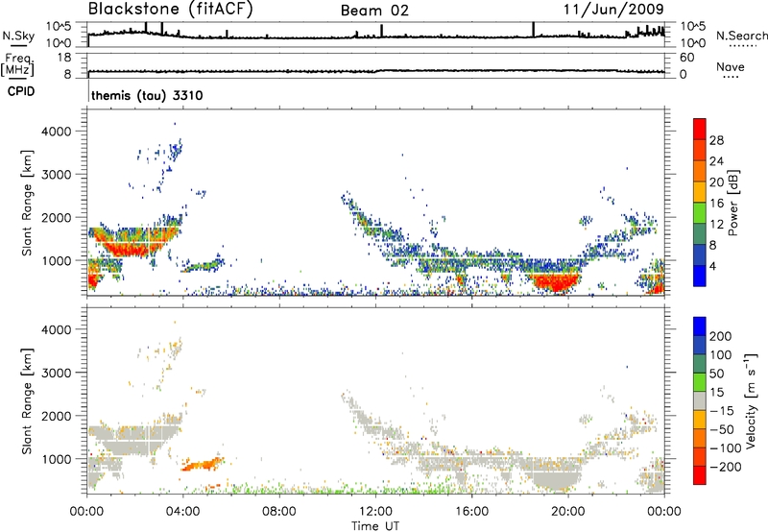
Task: Click '4000' on the power panel axis
Action: [x=57, y=132]
